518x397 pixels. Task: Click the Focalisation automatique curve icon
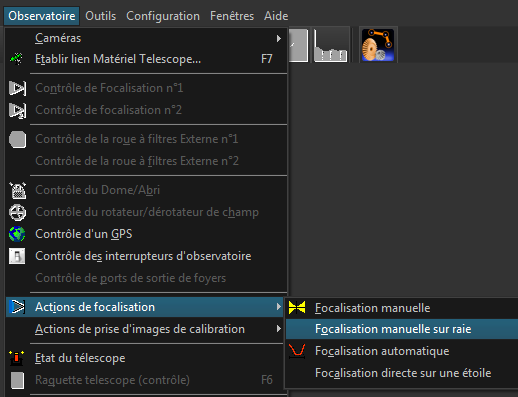tap(297, 351)
